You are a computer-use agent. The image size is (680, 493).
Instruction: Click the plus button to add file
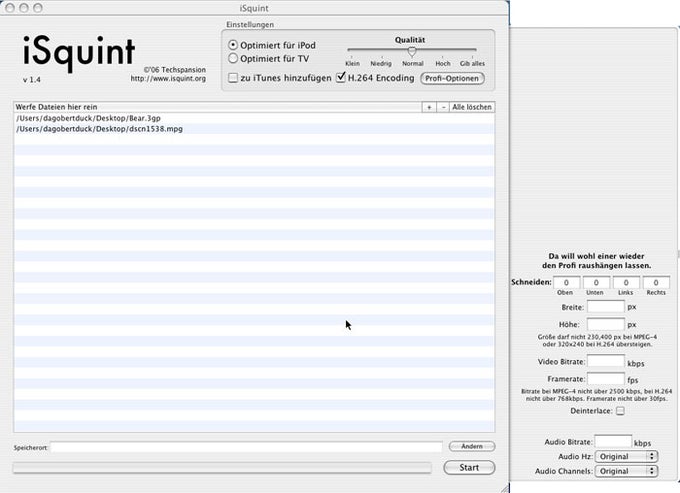point(429,107)
